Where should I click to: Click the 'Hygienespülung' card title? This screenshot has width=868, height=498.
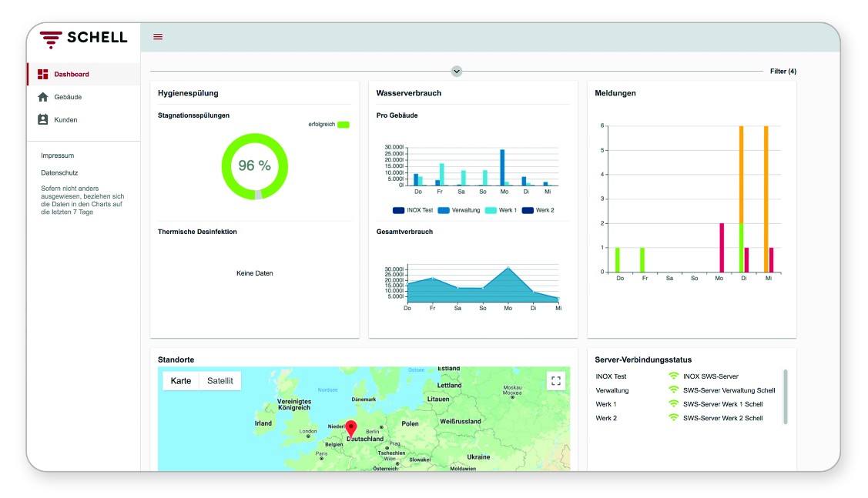pos(188,93)
